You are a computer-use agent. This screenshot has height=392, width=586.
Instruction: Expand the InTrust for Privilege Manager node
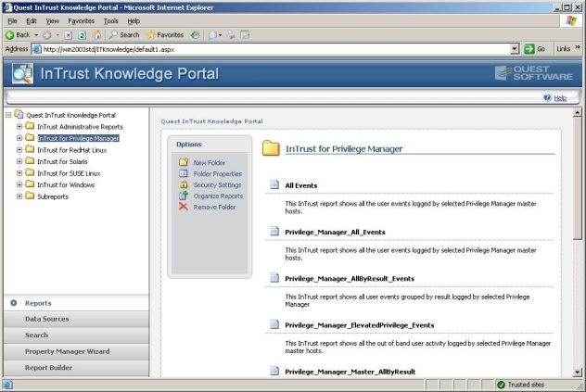pyautogui.click(x=19, y=138)
